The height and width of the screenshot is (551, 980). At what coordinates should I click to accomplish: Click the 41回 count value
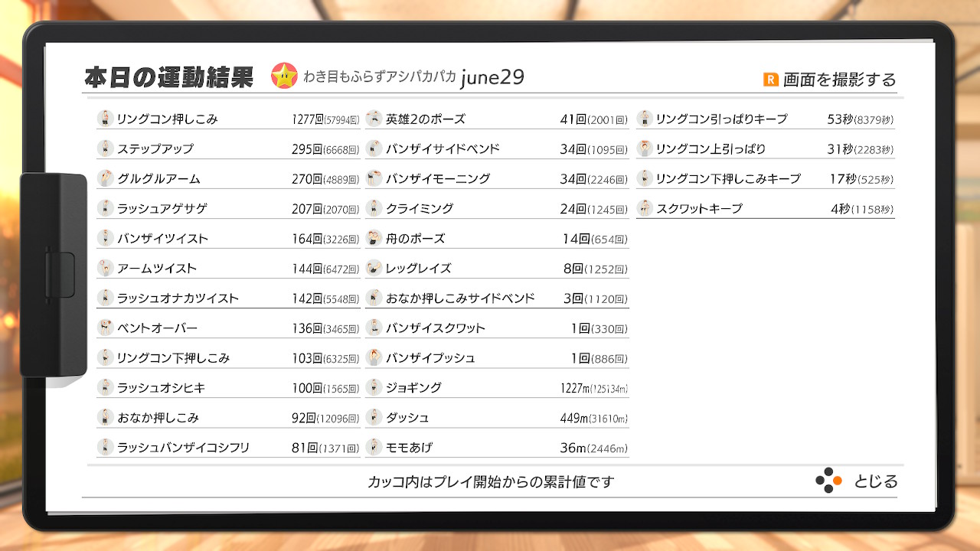[x=573, y=119]
